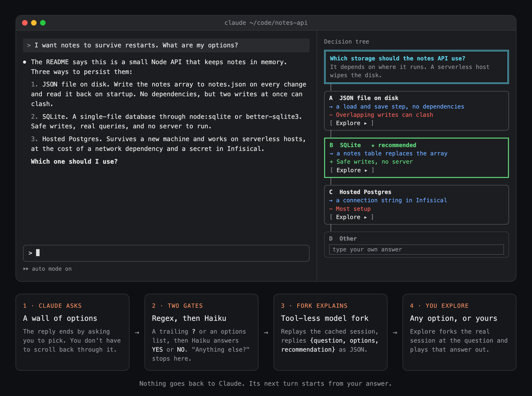Click the question 'Which storage should the notes API use?'

(x=397, y=58)
